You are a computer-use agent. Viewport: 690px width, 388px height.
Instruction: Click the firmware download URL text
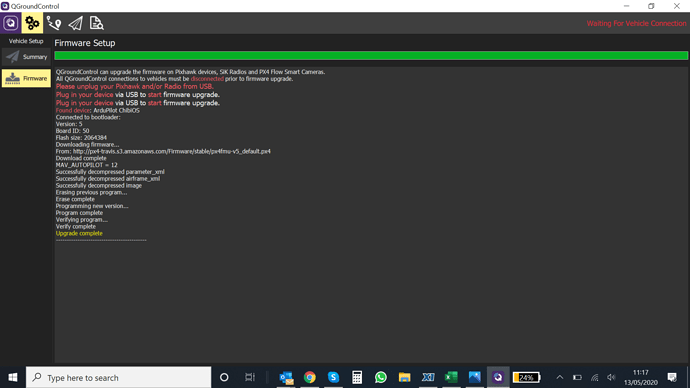click(172, 151)
